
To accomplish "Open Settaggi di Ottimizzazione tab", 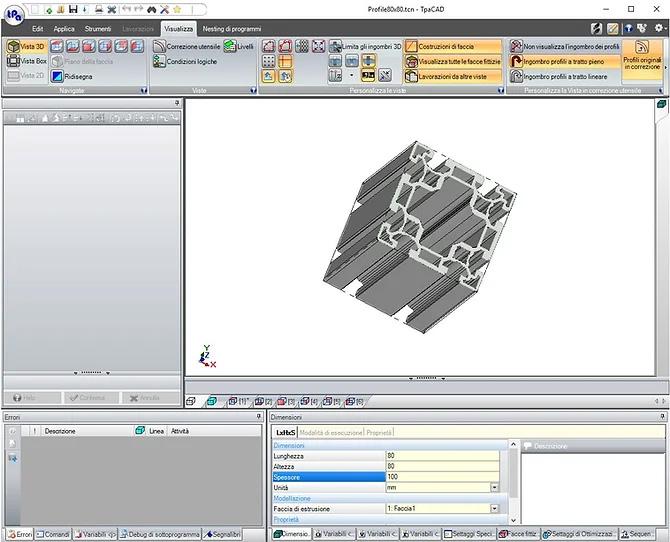I will pyautogui.click(x=578, y=534).
